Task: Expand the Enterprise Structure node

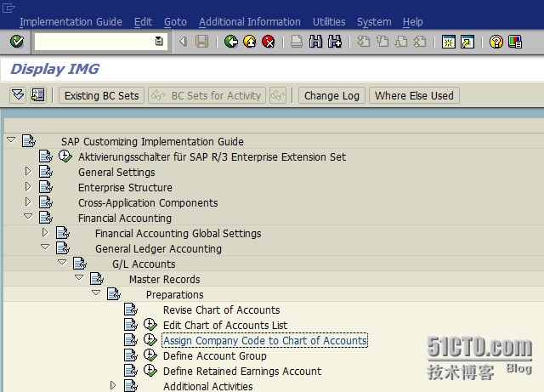Action: 28,186
